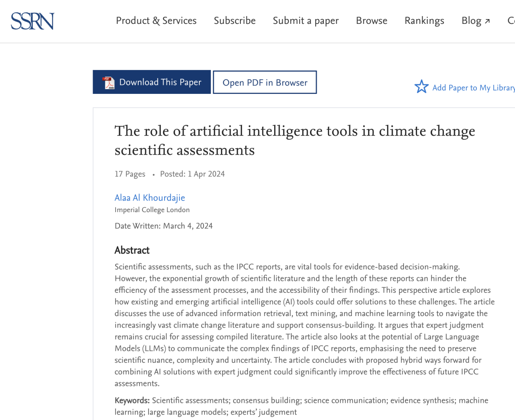Select Submit a paper in navigation
This screenshot has width=515, height=420.
[x=306, y=21]
